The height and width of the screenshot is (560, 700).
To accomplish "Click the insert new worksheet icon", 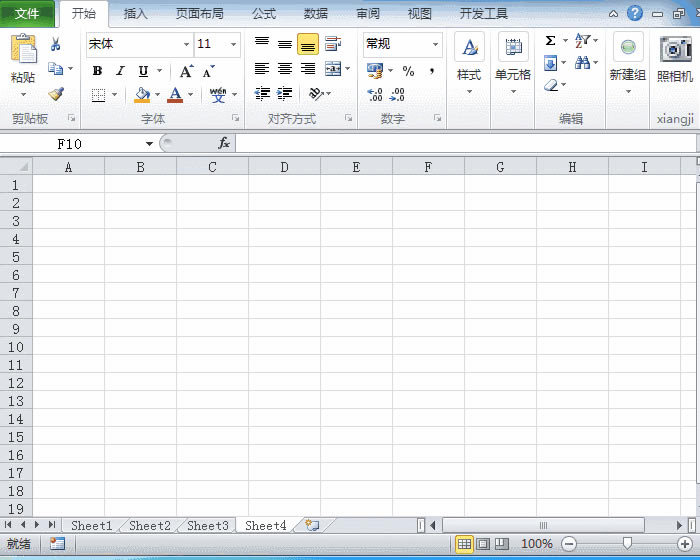I will point(312,525).
